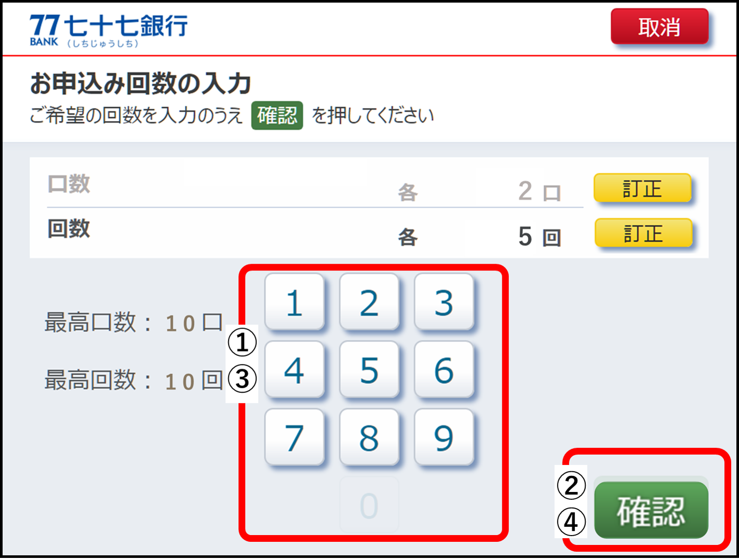Click the 77 Bank logo
Viewport: 739px width, 560px height.
[109, 30]
